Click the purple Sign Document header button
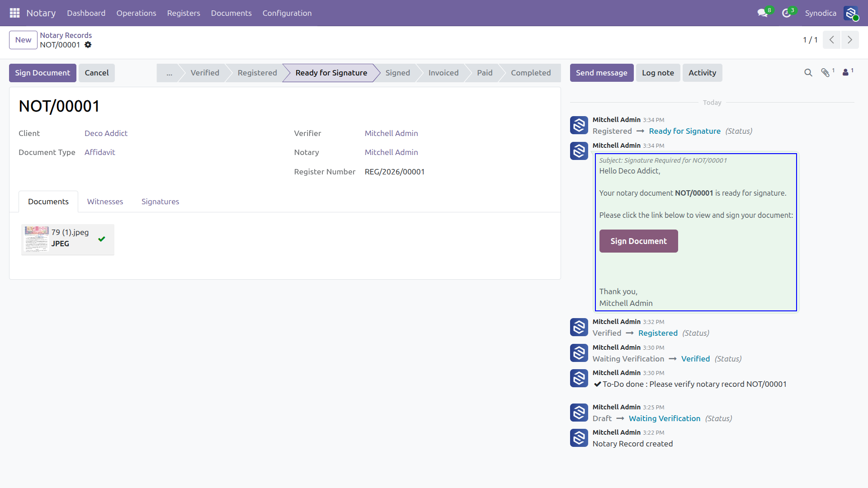868x488 pixels. coord(42,73)
